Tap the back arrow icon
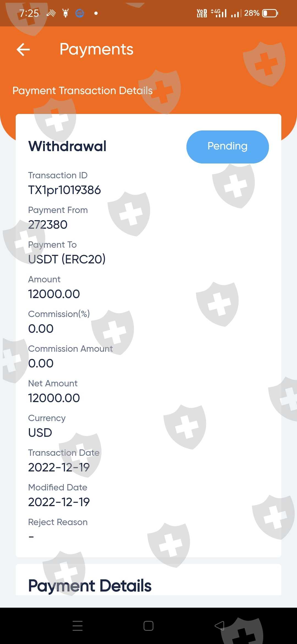The height and width of the screenshot is (644, 297). click(x=23, y=50)
